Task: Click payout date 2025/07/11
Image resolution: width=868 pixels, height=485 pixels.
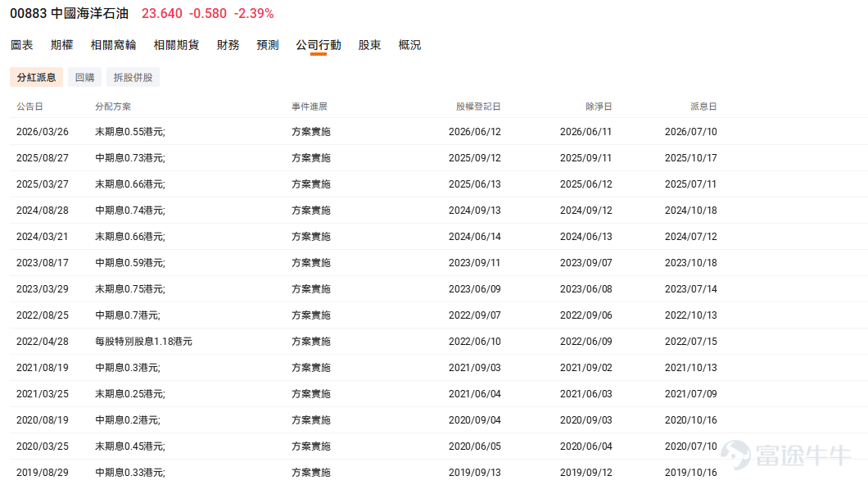Action: point(691,184)
